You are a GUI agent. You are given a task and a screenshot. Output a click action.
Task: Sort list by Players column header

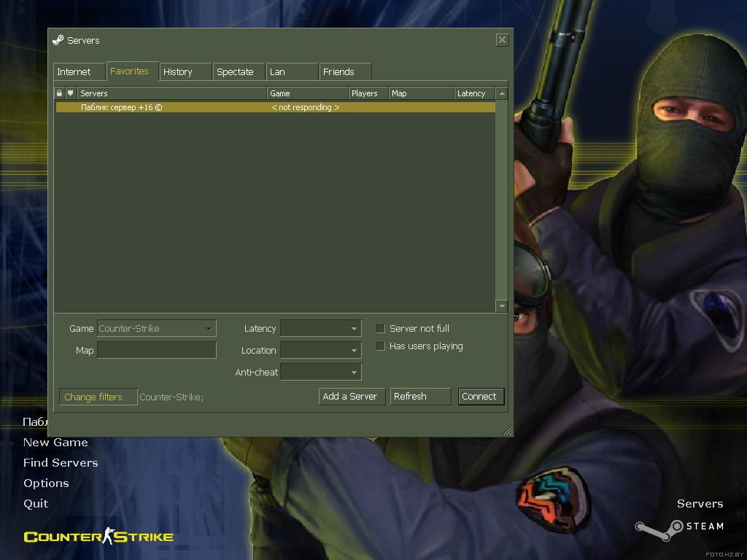click(368, 93)
